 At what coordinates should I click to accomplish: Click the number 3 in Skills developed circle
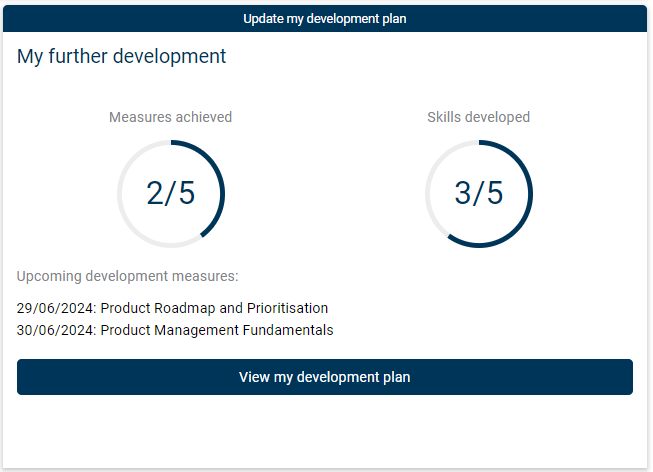[x=464, y=193]
